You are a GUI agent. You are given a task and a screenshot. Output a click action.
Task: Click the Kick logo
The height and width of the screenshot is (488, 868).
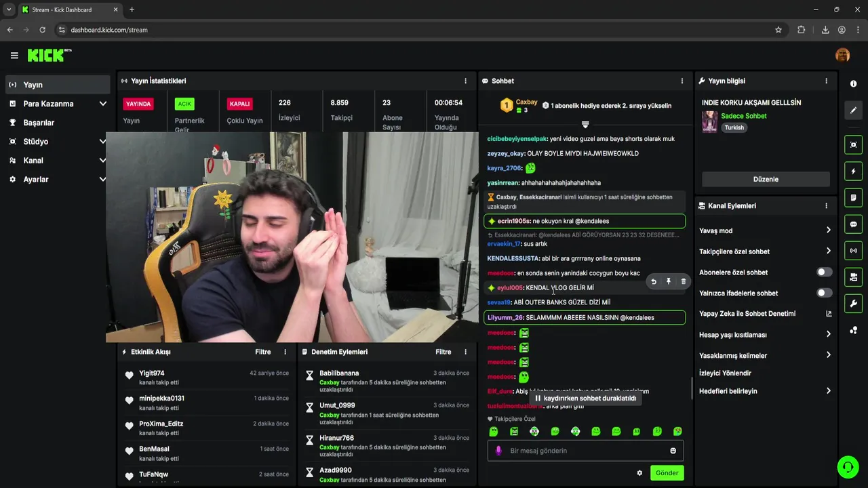tap(49, 56)
